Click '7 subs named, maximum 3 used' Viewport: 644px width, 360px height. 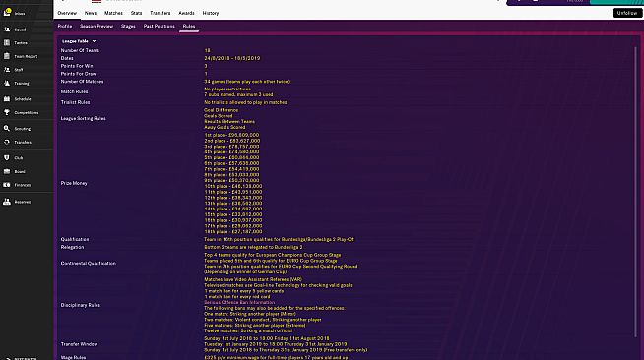[x=238, y=94]
